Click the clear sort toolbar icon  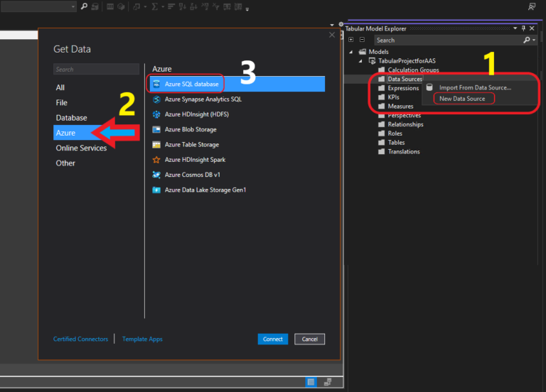coord(205,6)
